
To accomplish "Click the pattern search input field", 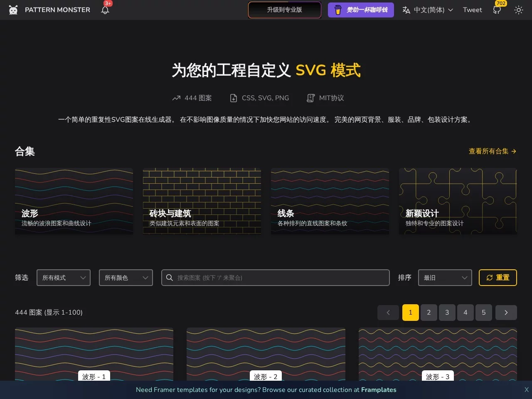I will point(278,278).
